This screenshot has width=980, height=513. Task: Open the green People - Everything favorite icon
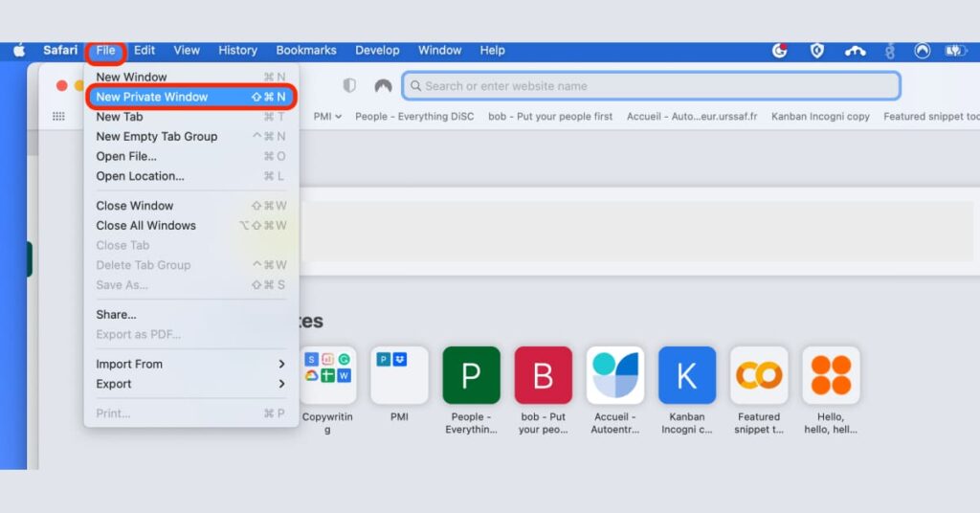click(x=471, y=375)
